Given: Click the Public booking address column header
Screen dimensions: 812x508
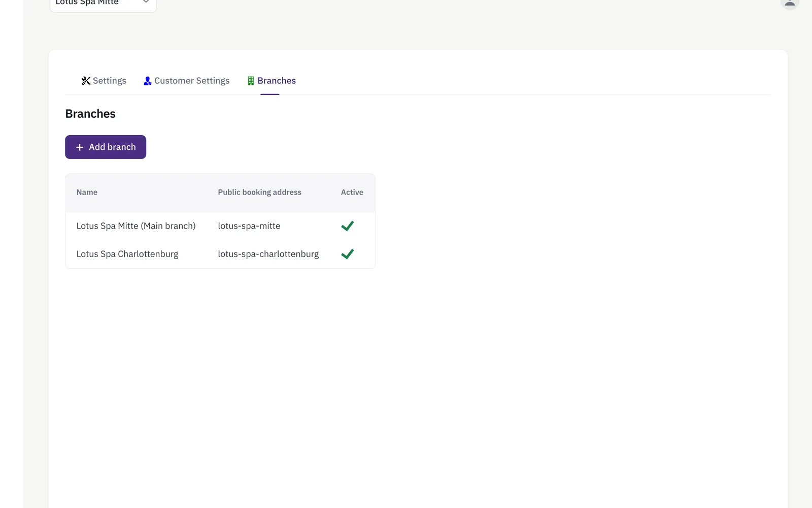Looking at the screenshot, I should 260,192.
